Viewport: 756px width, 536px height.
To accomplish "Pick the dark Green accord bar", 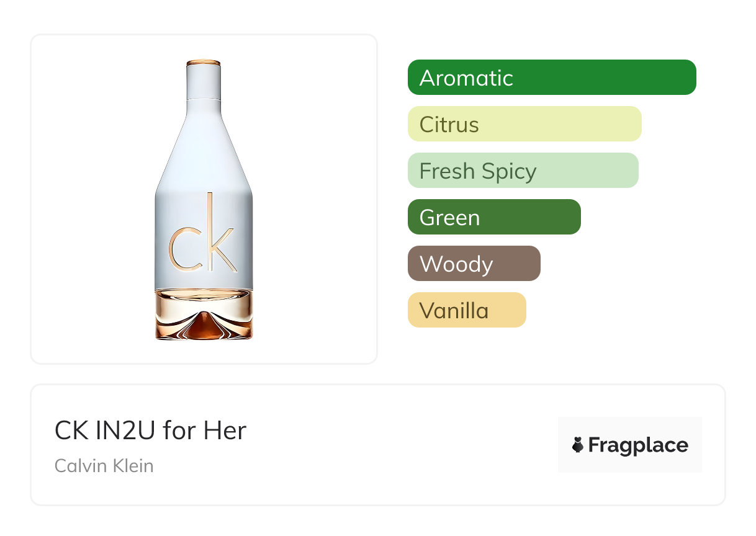I will click(494, 217).
